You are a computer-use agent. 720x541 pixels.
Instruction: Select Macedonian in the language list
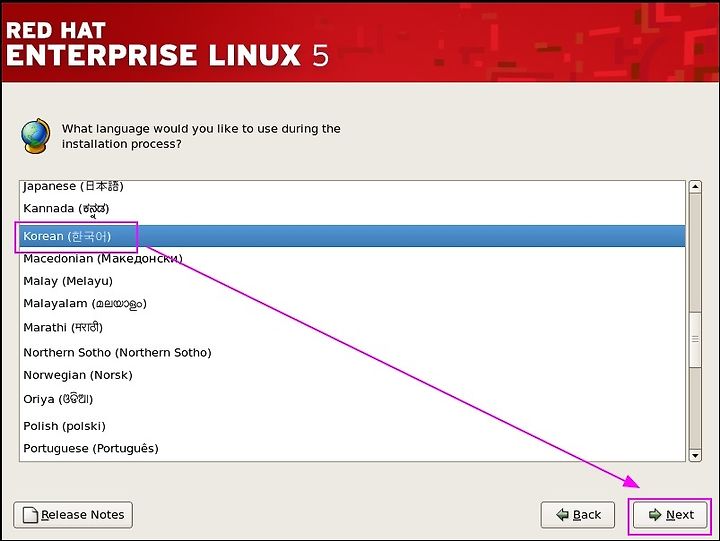click(x=352, y=259)
